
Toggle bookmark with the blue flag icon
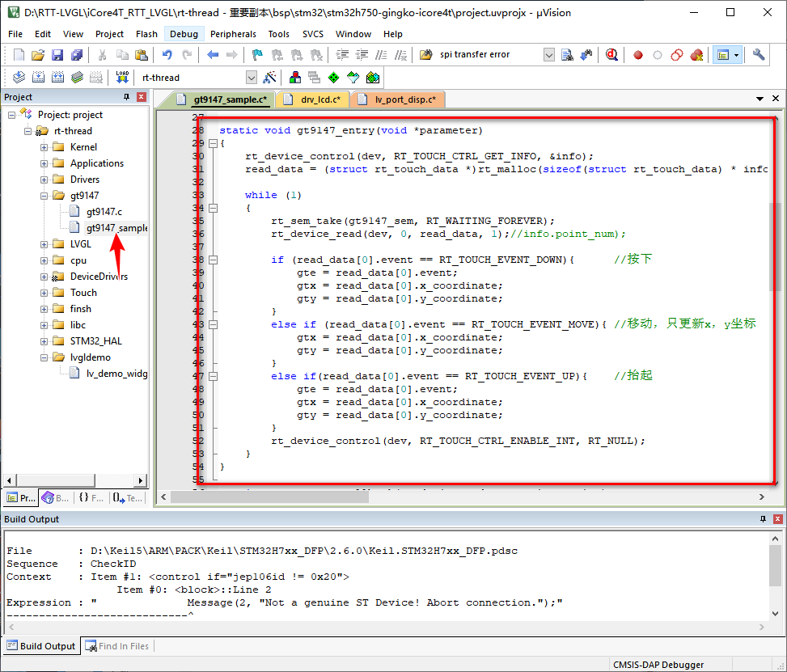[257, 55]
